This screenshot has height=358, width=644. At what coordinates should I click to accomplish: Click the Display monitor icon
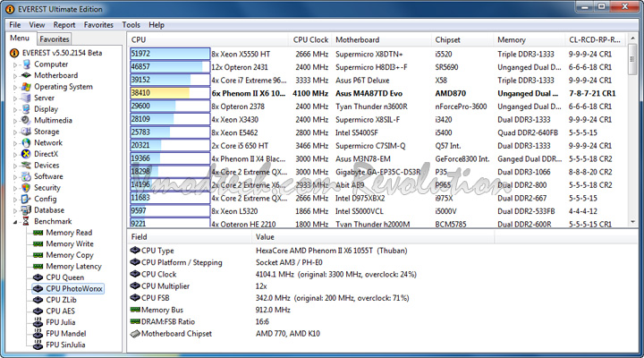(x=26, y=109)
